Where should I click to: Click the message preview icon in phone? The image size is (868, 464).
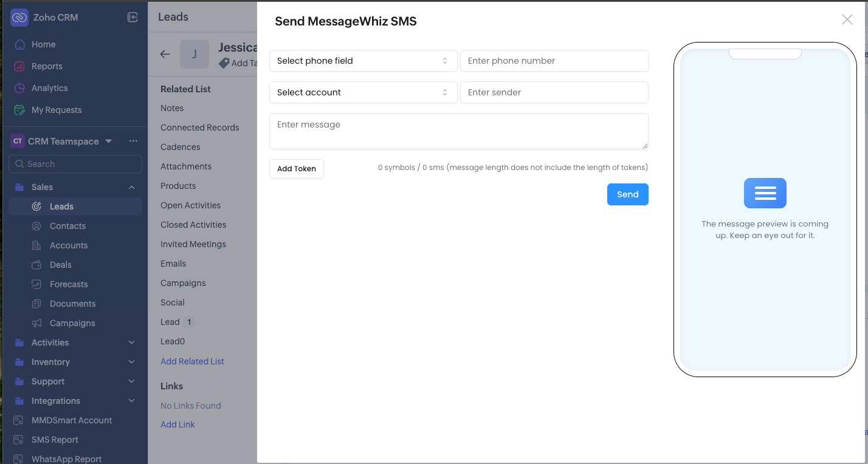tap(765, 193)
